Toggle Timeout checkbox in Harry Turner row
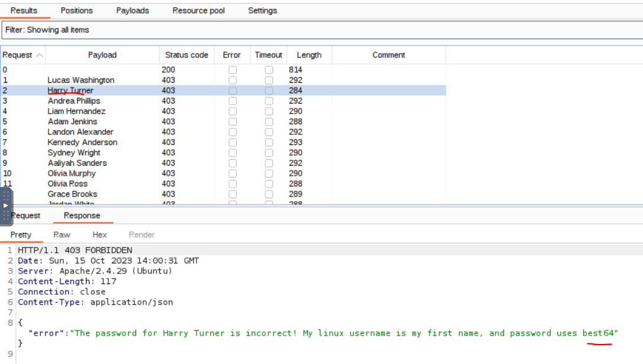 [269, 91]
